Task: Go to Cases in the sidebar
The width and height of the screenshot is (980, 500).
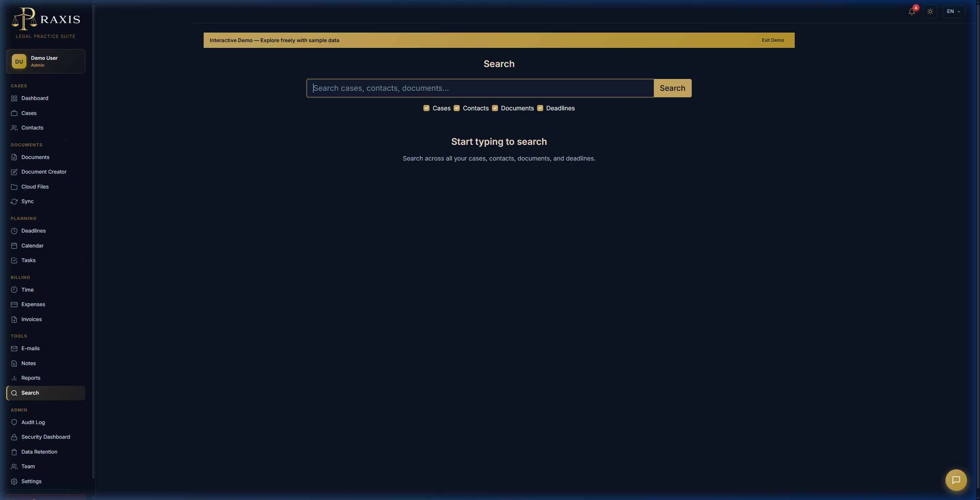Action: click(x=46, y=113)
